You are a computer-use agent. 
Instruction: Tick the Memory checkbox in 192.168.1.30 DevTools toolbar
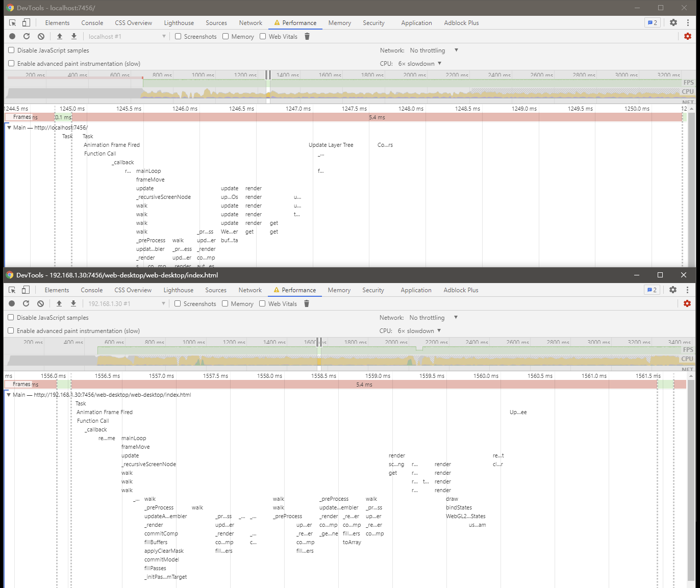coord(225,303)
